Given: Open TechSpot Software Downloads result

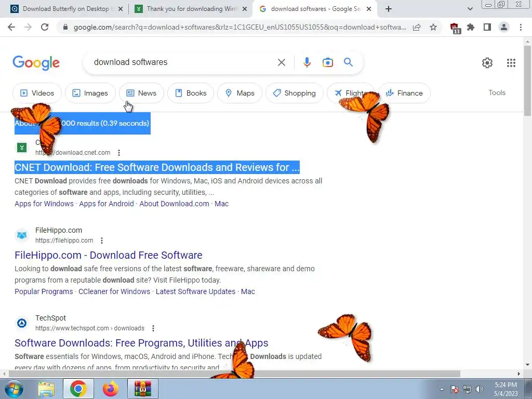Looking at the screenshot, I should pyautogui.click(x=141, y=343).
